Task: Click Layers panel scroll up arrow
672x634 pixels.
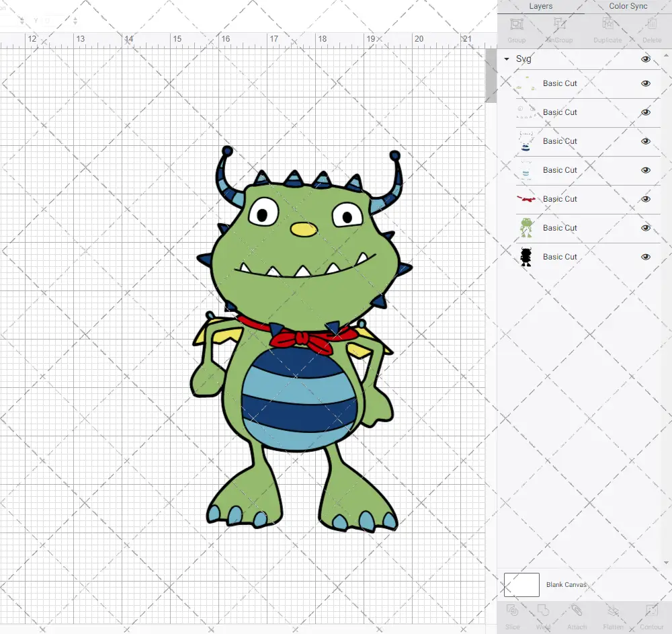Action: point(665,56)
